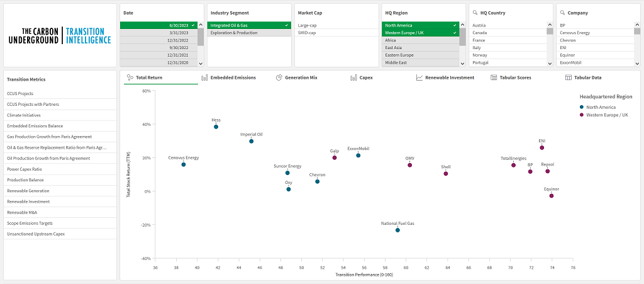644x284 pixels.
Task: Select East Asia in HQ Region list
Action: pyautogui.click(x=421, y=48)
